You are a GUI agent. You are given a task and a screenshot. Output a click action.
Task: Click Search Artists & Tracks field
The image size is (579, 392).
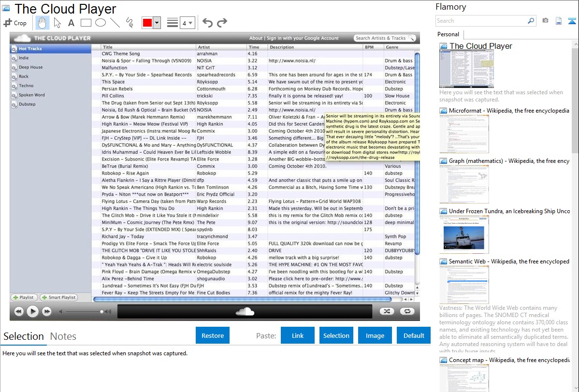coord(384,38)
